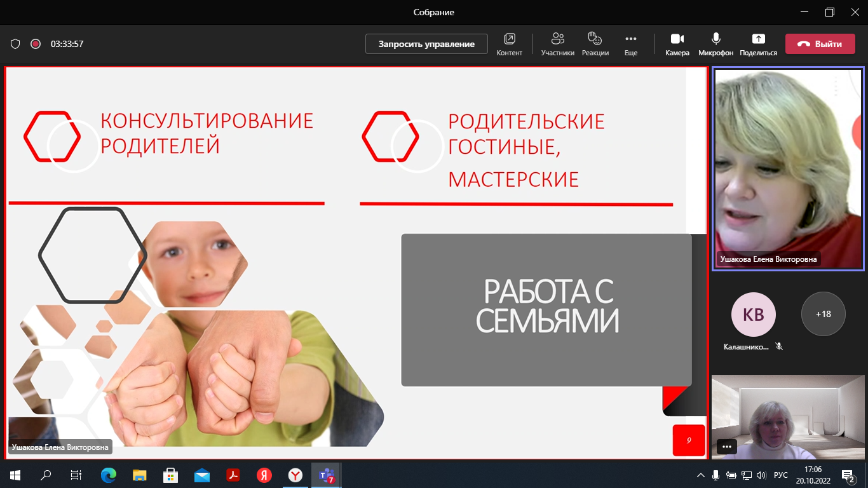Click the red recording indicator icon
The image size is (868, 488).
tap(36, 44)
